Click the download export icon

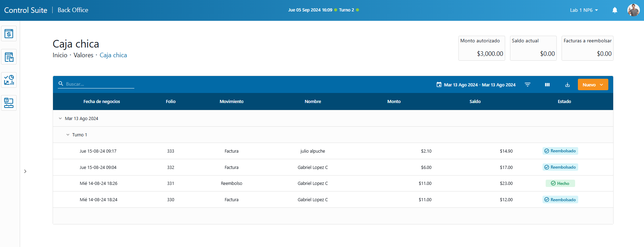pyautogui.click(x=567, y=85)
